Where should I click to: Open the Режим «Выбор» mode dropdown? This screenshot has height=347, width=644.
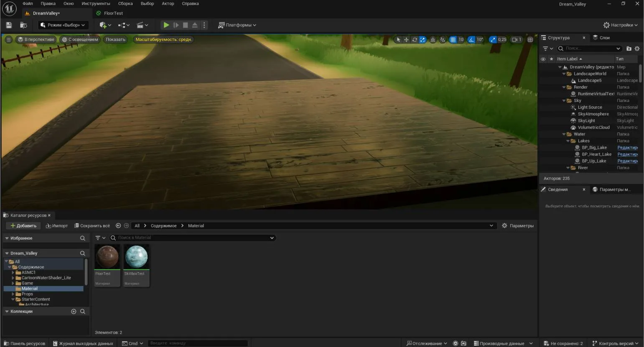pyautogui.click(x=63, y=25)
